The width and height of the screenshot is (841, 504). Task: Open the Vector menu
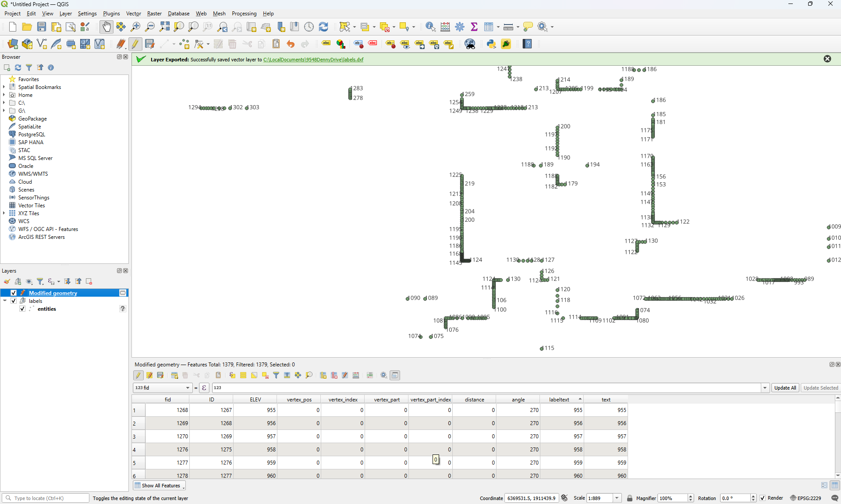(x=134, y=14)
